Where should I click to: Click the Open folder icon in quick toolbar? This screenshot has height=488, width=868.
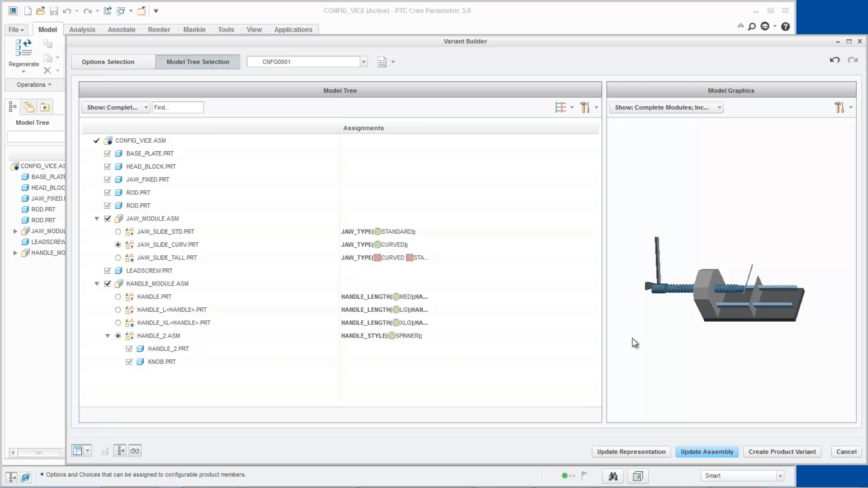tap(41, 11)
